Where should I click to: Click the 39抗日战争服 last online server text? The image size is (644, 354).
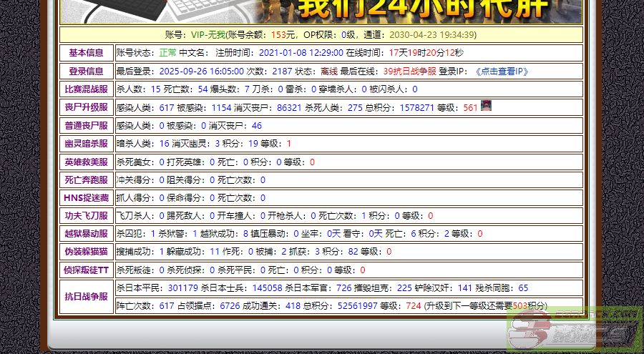point(409,71)
